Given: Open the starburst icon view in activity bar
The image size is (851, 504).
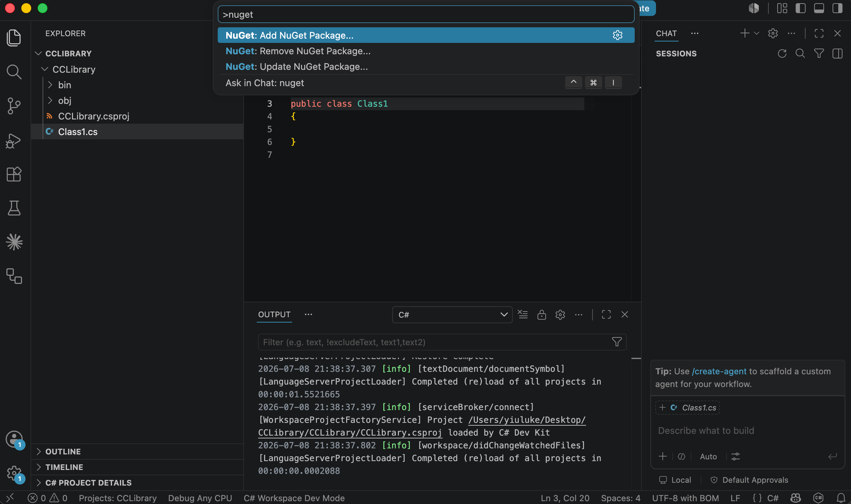Looking at the screenshot, I should (x=14, y=242).
